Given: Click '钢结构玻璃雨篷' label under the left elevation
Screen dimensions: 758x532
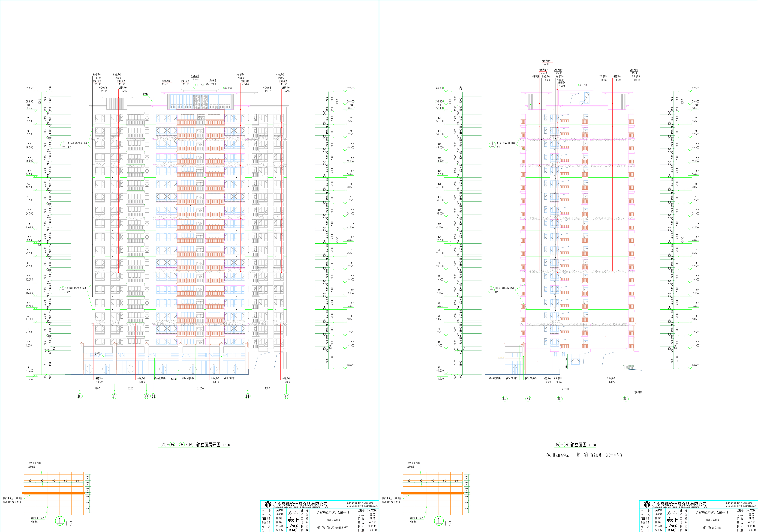Looking at the screenshot, I should [160, 379].
